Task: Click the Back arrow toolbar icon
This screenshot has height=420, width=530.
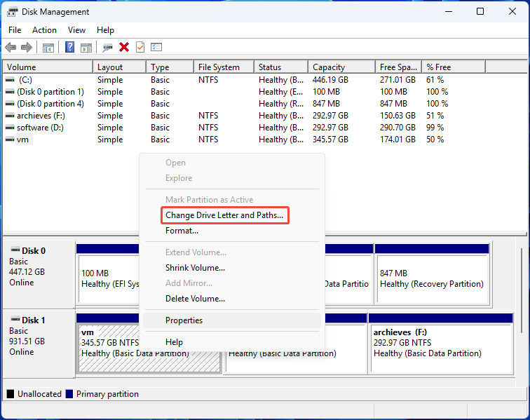Action: pyautogui.click(x=11, y=48)
